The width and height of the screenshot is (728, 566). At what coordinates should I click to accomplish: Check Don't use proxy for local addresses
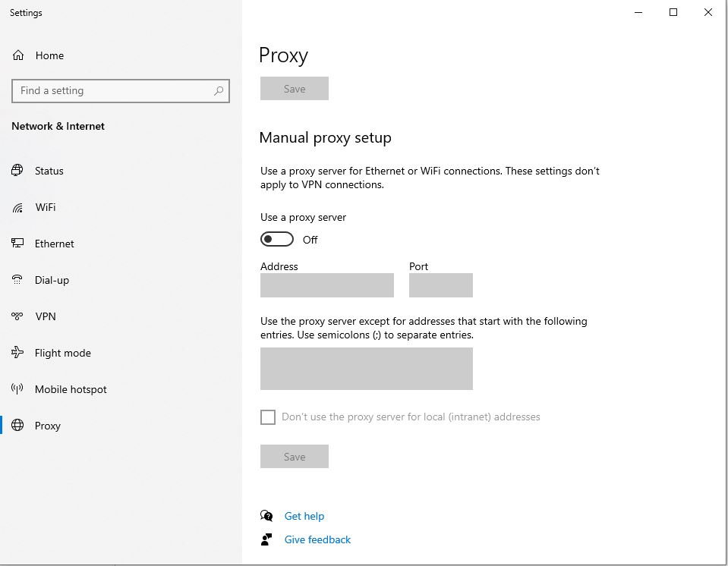[267, 417]
